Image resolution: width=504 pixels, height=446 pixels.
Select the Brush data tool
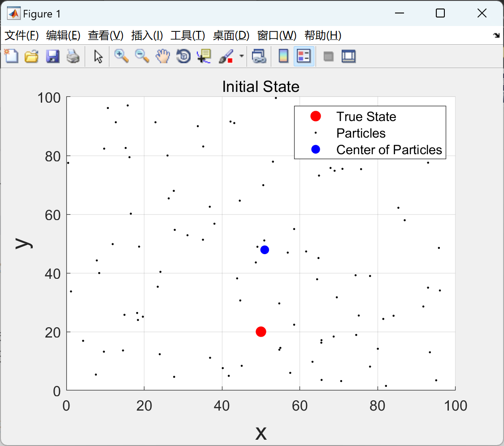pos(226,56)
